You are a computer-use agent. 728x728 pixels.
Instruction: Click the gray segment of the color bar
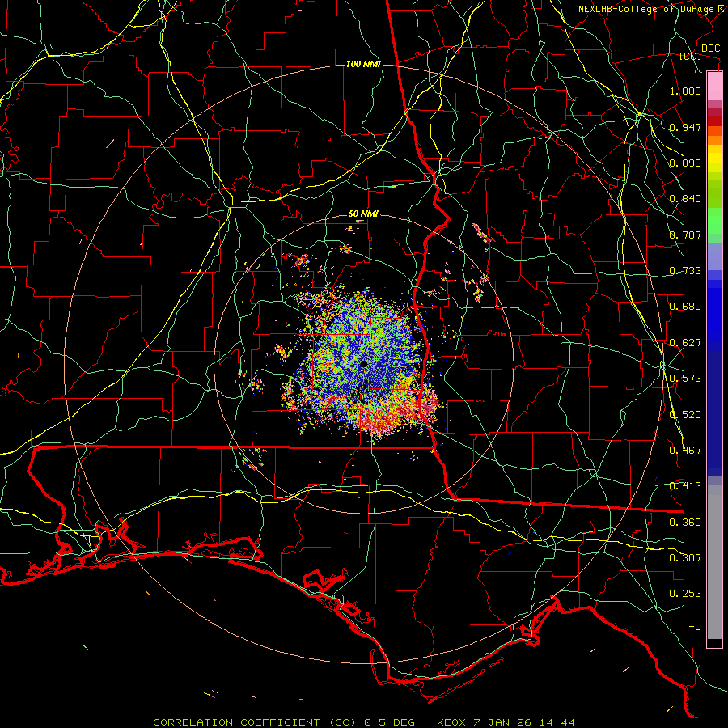pos(714,562)
